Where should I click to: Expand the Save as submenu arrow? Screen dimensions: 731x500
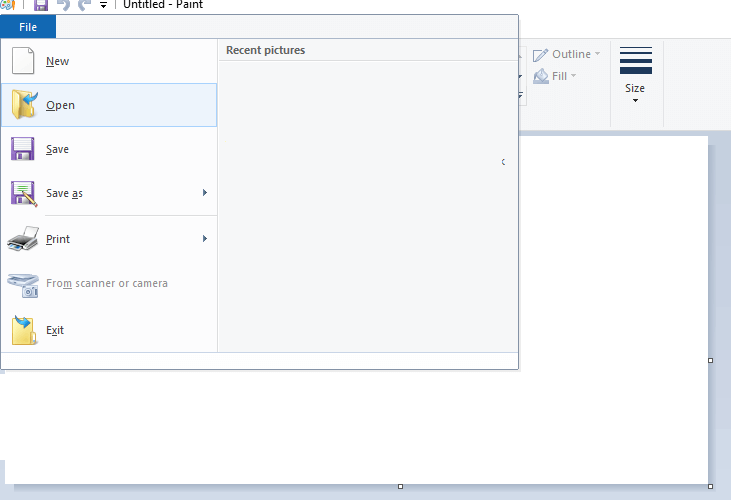(x=205, y=192)
